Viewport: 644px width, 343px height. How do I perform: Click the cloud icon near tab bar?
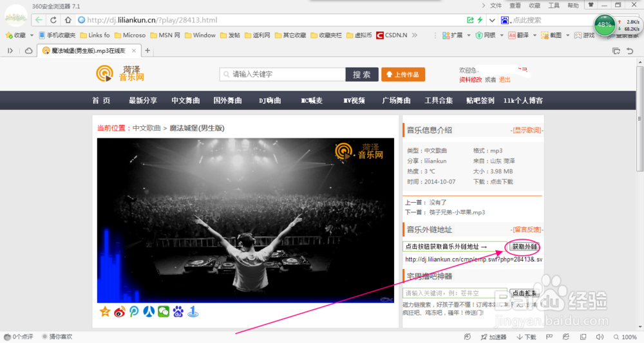click(x=29, y=51)
